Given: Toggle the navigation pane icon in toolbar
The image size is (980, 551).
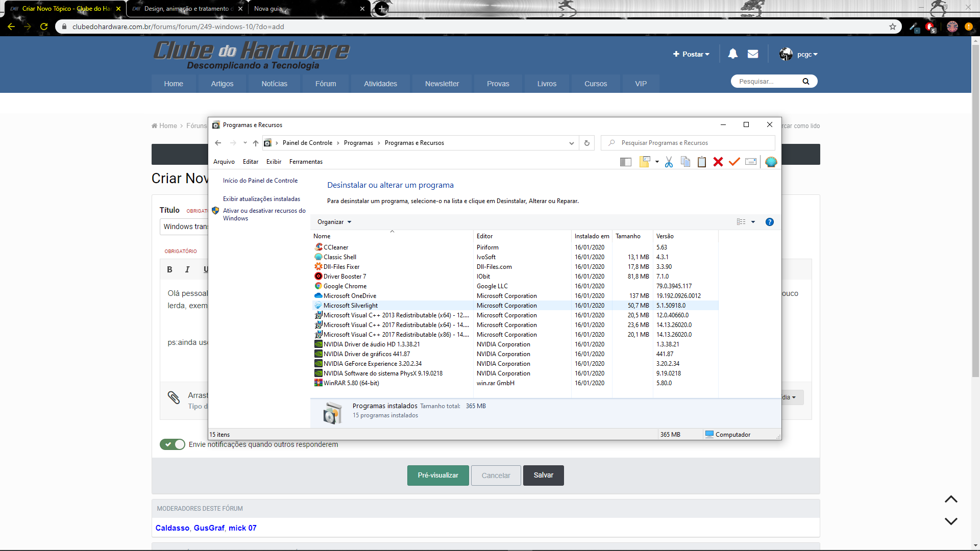Looking at the screenshot, I should click(x=625, y=162).
